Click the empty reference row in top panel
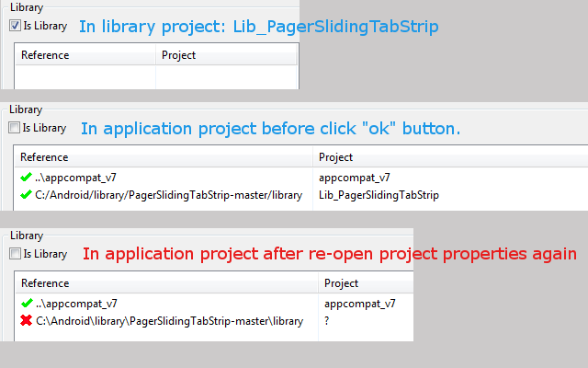 tap(85, 77)
